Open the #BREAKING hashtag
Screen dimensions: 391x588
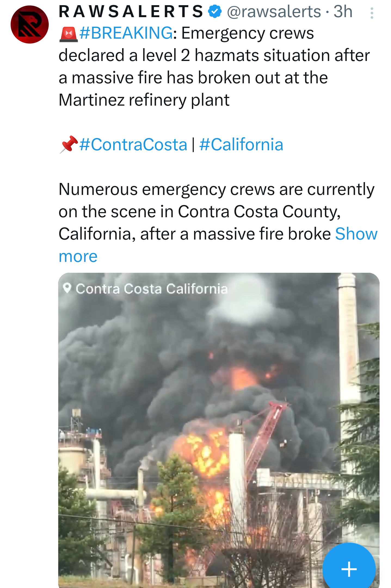(126, 33)
